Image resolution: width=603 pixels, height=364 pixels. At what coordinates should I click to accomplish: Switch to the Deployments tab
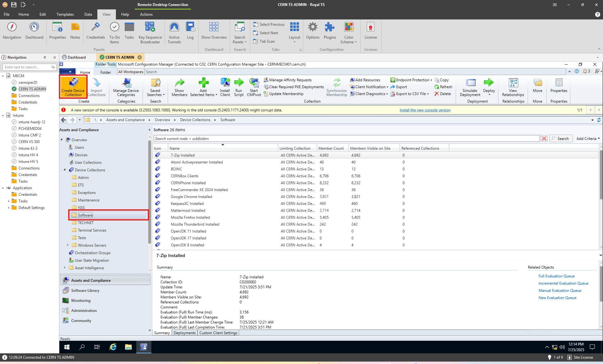point(184,333)
